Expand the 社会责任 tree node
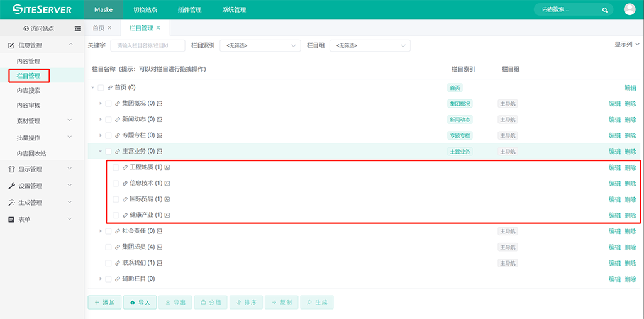 (x=100, y=232)
